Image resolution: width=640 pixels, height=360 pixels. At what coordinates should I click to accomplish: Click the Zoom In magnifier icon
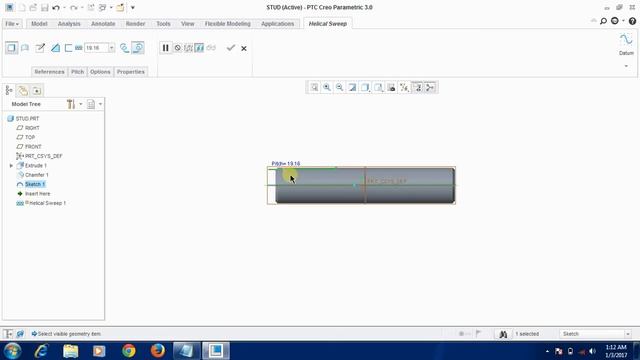click(x=327, y=87)
